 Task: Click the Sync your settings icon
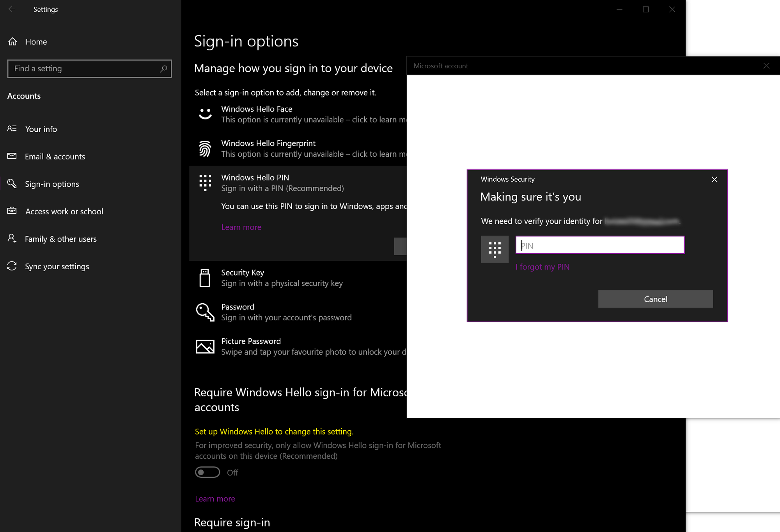(12, 266)
